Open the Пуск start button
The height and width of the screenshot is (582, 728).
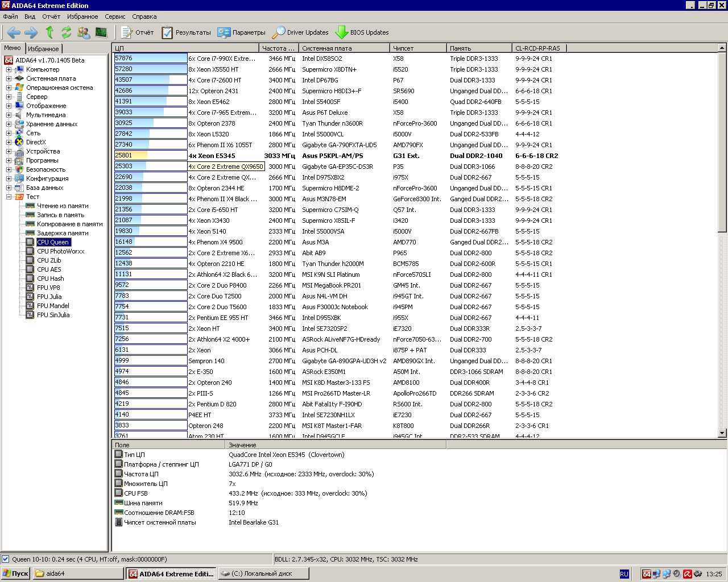point(15,573)
